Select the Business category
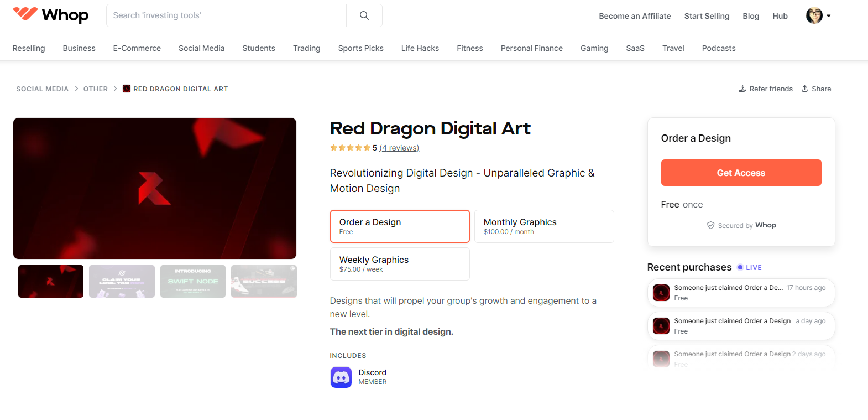The width and height of the screenshot is (868, 420). (x=79, y=48)
